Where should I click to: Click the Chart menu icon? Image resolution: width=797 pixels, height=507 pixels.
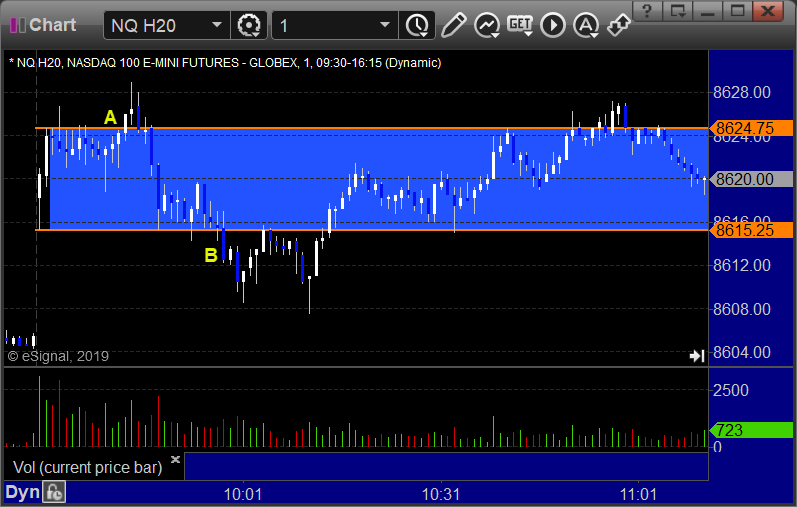(18, 25)
